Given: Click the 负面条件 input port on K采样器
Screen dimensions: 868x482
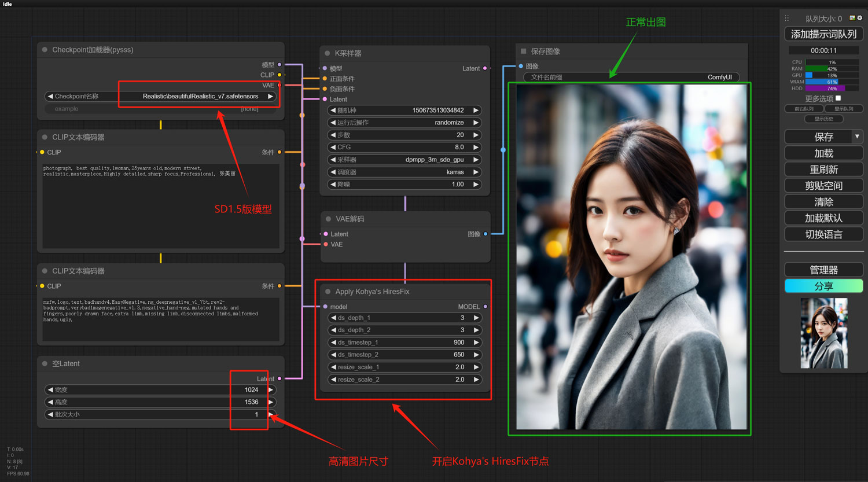Looking at the screenshot, I should click(325, 89).
